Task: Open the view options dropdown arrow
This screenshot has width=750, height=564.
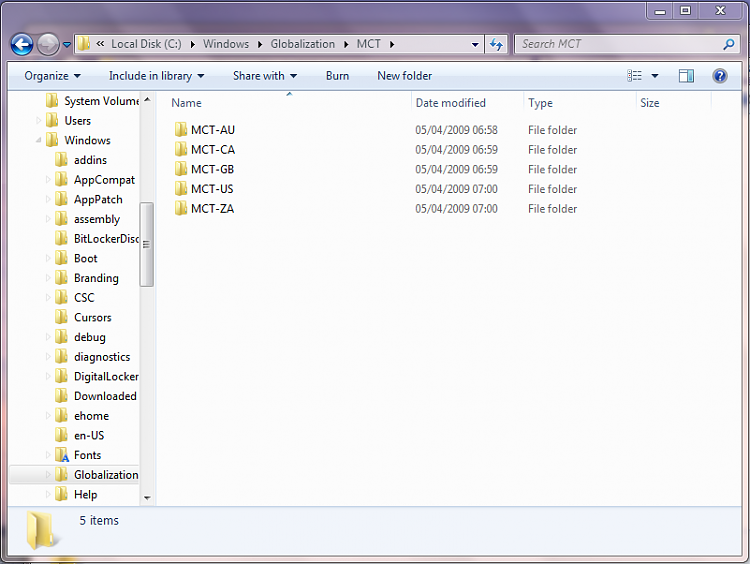Action: (655, 76)
